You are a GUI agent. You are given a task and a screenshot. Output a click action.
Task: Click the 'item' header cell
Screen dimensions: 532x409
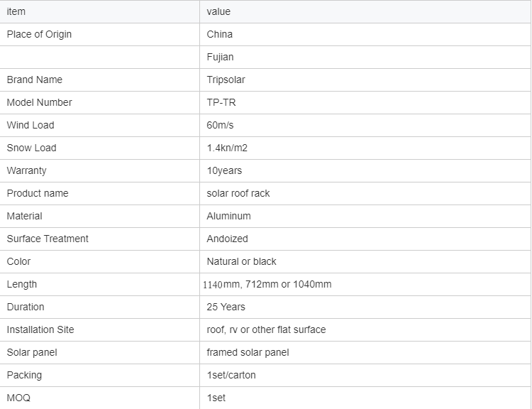(16, 11)
